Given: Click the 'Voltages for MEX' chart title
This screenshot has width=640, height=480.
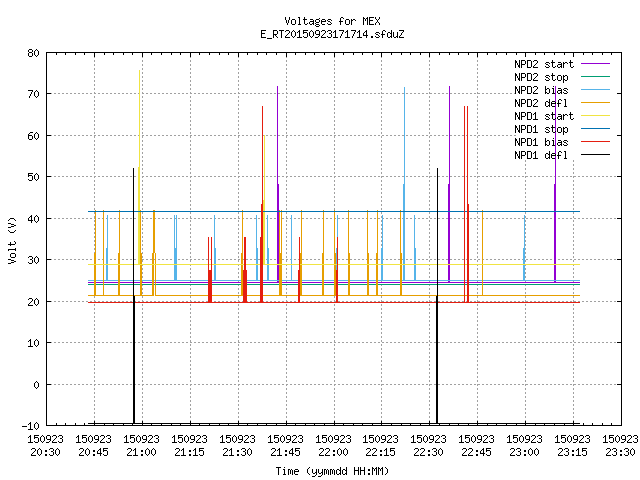Looking at the screenshot, I should [332, 21].
